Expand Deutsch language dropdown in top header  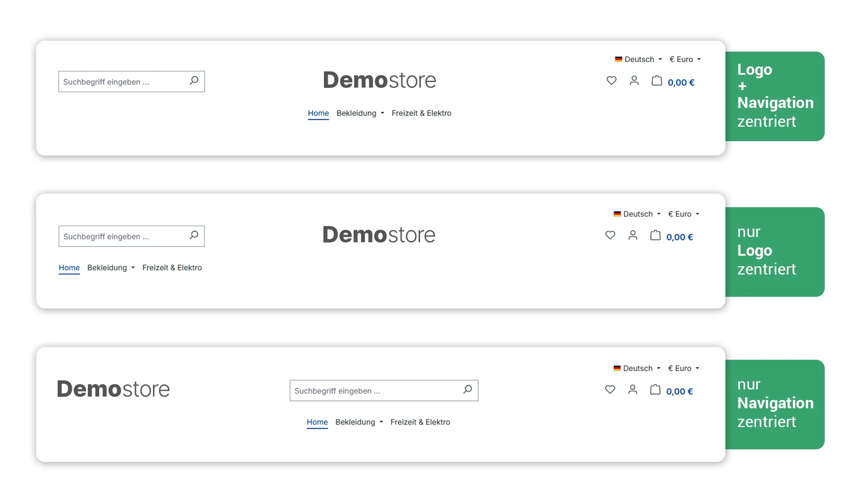coord(638,59)
